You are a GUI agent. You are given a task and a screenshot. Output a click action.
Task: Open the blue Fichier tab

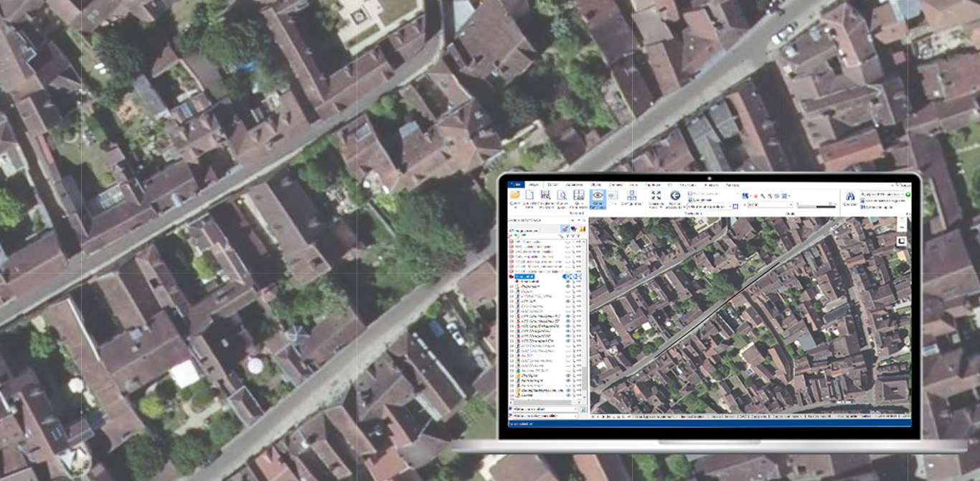[x=515, y=185]
